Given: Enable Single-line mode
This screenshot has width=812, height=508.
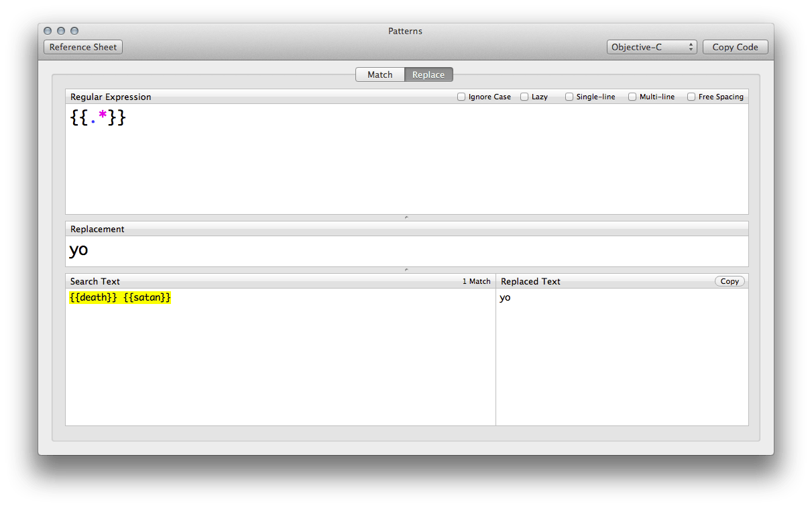Looking at the screenshot, I should pyautogui.click(x=569, y=97).
